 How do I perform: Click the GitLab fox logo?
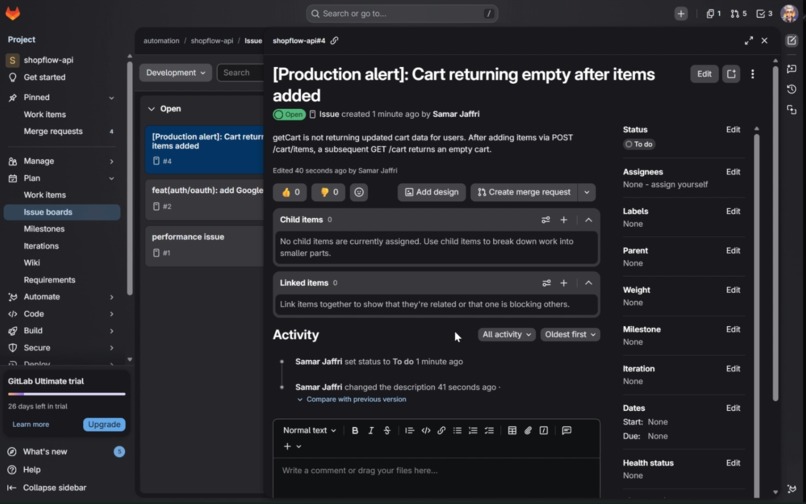point(13,13)
